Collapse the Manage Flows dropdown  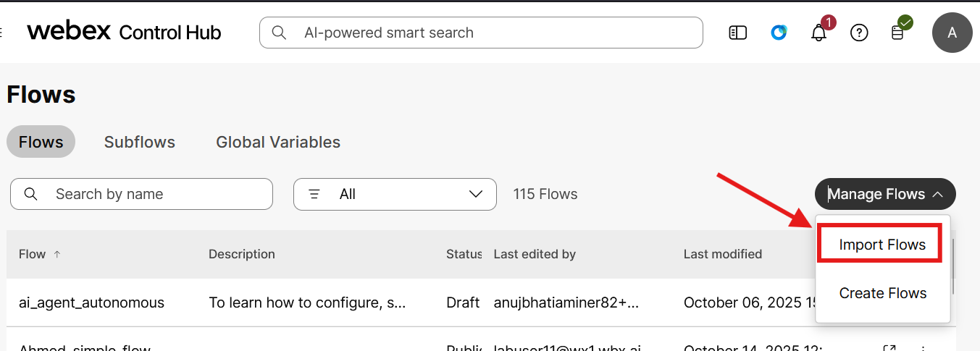click(885, 194)
